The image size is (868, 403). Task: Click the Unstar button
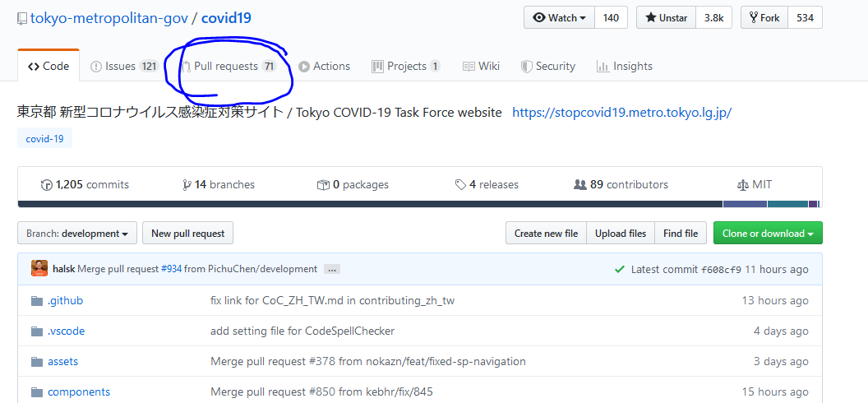pyautogui.click(x=666, y=18)
